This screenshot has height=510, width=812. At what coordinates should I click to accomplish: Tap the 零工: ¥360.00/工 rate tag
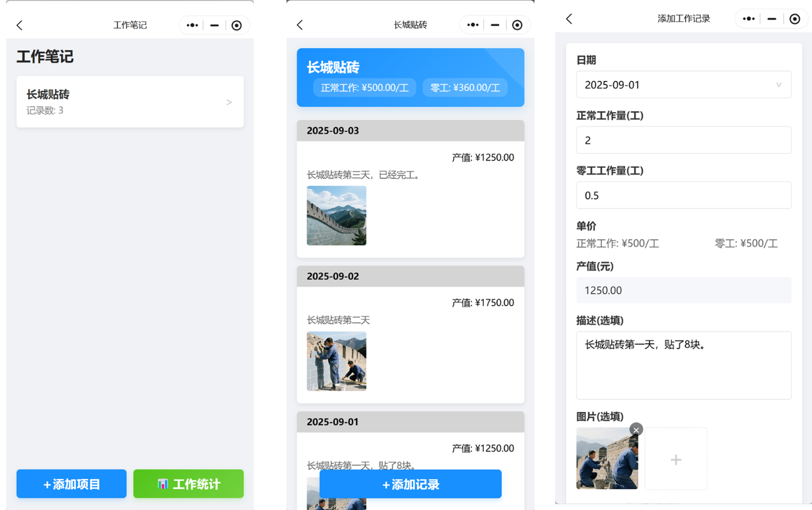tap(465, 88)
